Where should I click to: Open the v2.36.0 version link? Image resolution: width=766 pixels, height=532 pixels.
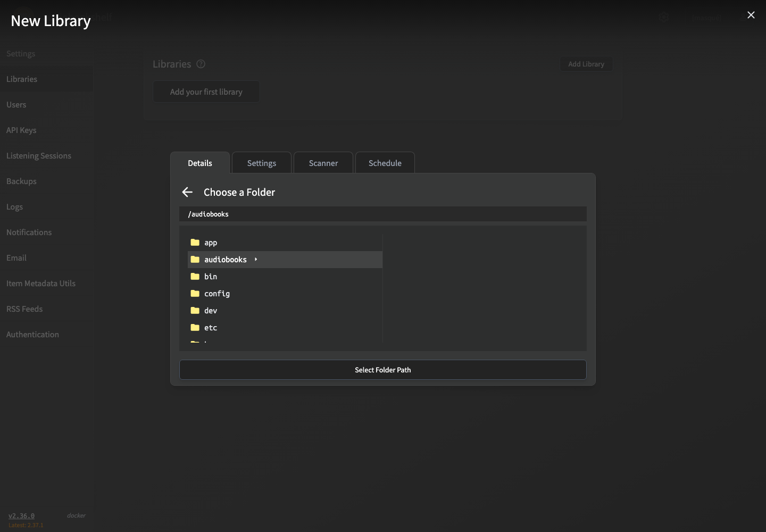(x=22, y=516)
